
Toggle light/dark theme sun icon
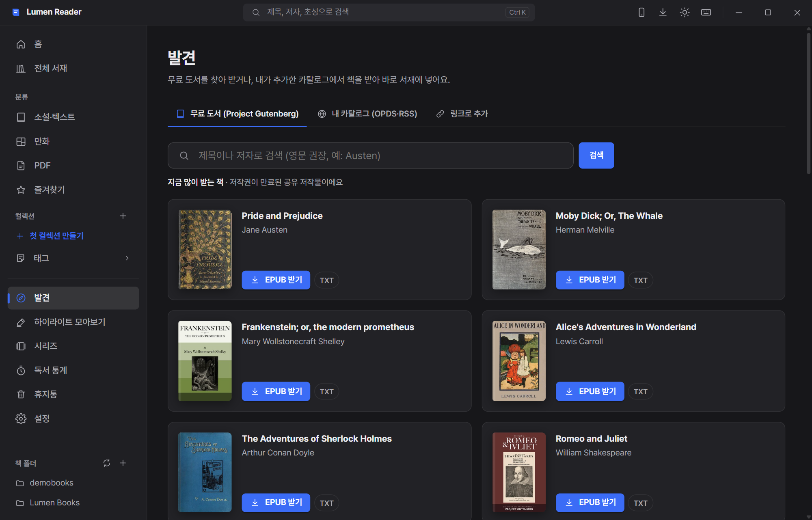click(685, 12)
